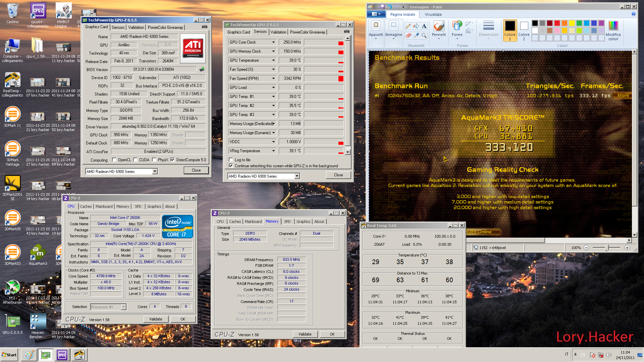644x362 pixels.
Task: Click the GPU-Z Sensors list scrollbar down arrow
Action: (348, 152)
